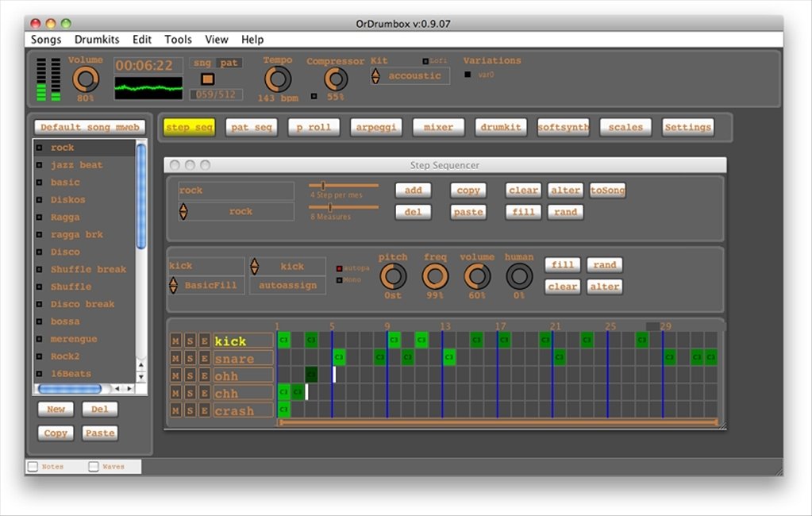Click the toSong button
812x516 pixels.
pyautogui.click(x=607, y=191)
